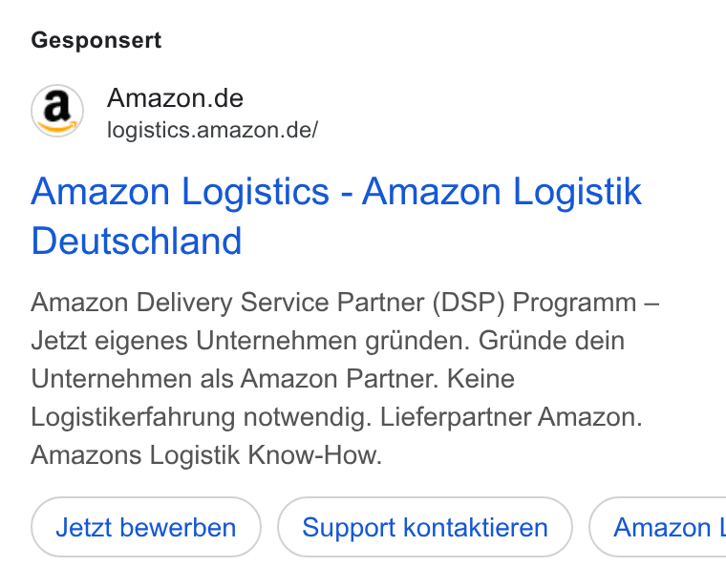Open the Support kontaktieren sitelink
This screenshot has width=726, height=588.
tap(424, 527)
